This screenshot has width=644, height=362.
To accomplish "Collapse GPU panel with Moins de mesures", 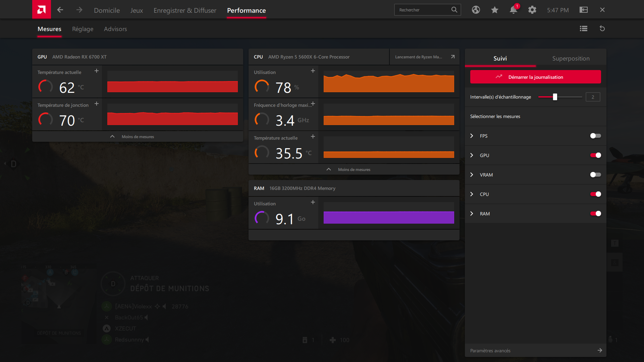I will pyautogui.click(x=138, y=136).
